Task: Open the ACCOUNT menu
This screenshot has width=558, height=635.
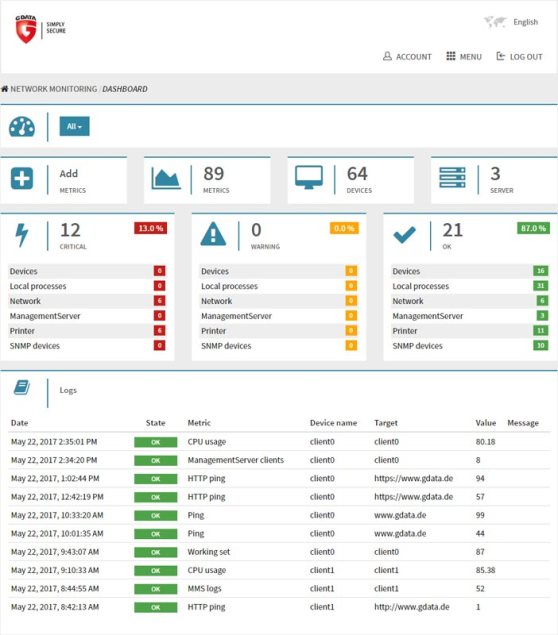Action: (x=407, y=57)
